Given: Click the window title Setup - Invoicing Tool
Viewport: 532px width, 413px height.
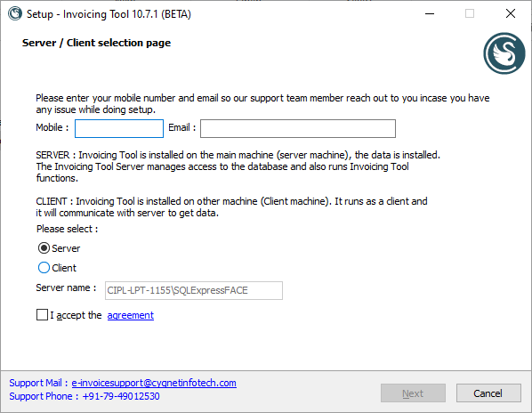Looking at the screenshot, I should click(109, 14).
